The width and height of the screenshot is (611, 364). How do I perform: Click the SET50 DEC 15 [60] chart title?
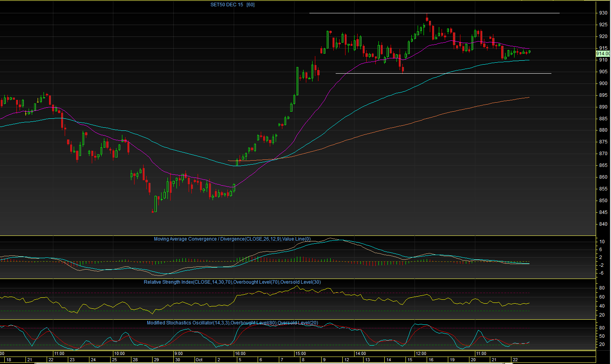coord(233,5)
